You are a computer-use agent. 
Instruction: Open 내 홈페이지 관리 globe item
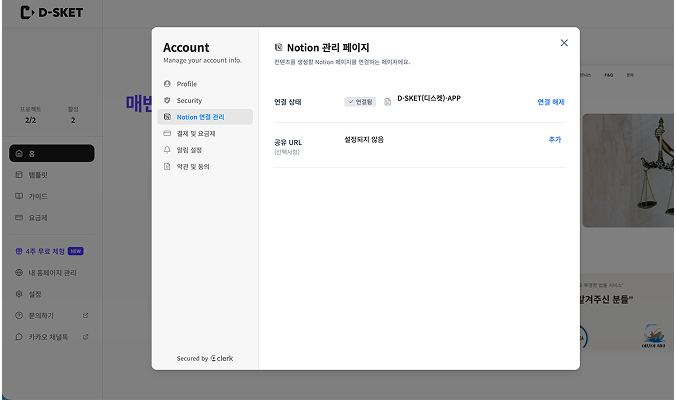[50, 272]
